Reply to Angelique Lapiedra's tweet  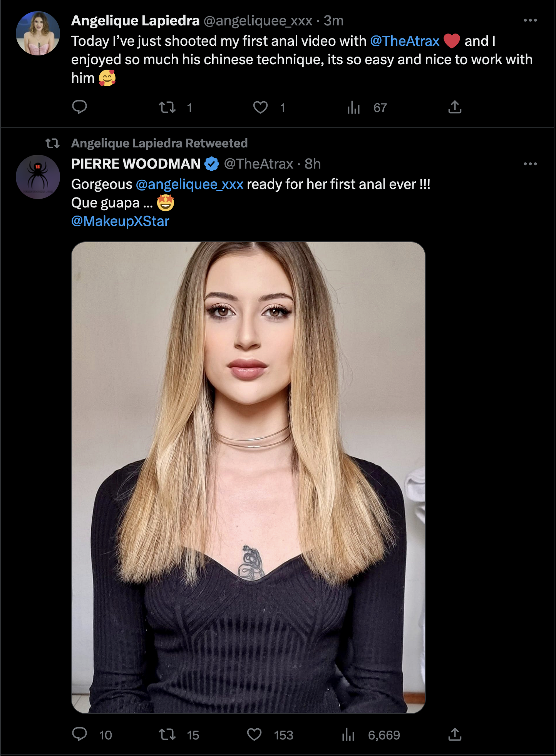pyautogui.click(x=80, y=107)
